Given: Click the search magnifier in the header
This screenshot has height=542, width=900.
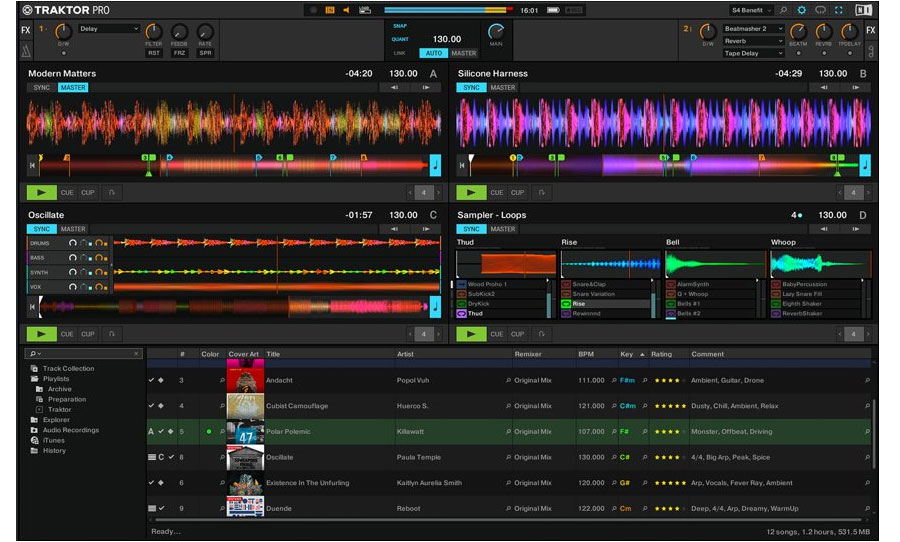Looking at the screenshot, I should click(x=783, y=10).
